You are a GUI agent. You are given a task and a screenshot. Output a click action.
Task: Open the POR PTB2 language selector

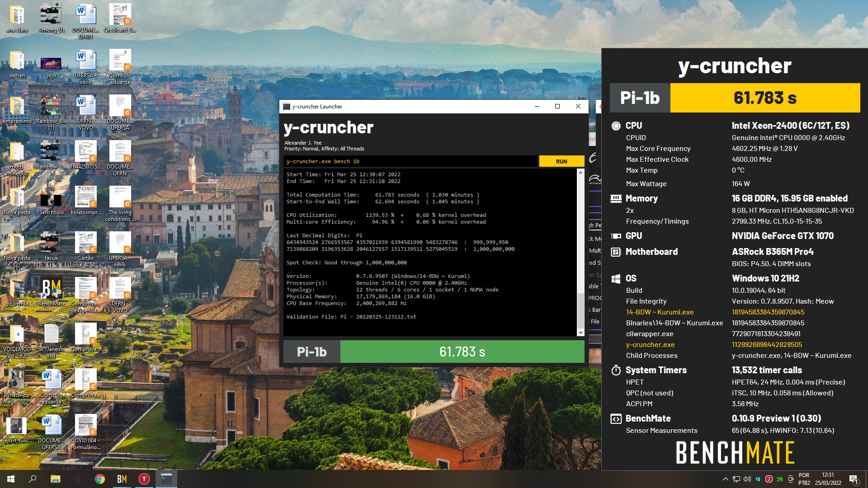click(804, 479)
